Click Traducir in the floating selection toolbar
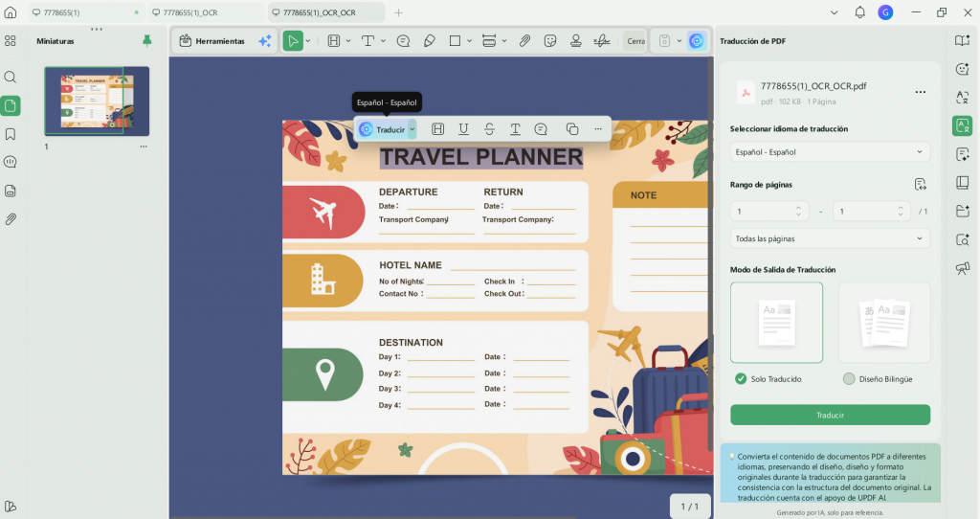Viewport: 980px width, 519px height. tap(382, 129)
